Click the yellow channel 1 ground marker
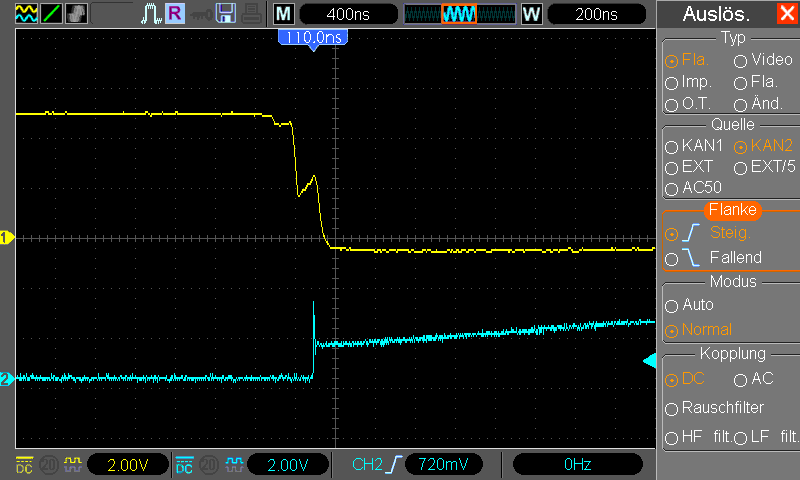Screen dimensions: 800x480 point(7,238)
